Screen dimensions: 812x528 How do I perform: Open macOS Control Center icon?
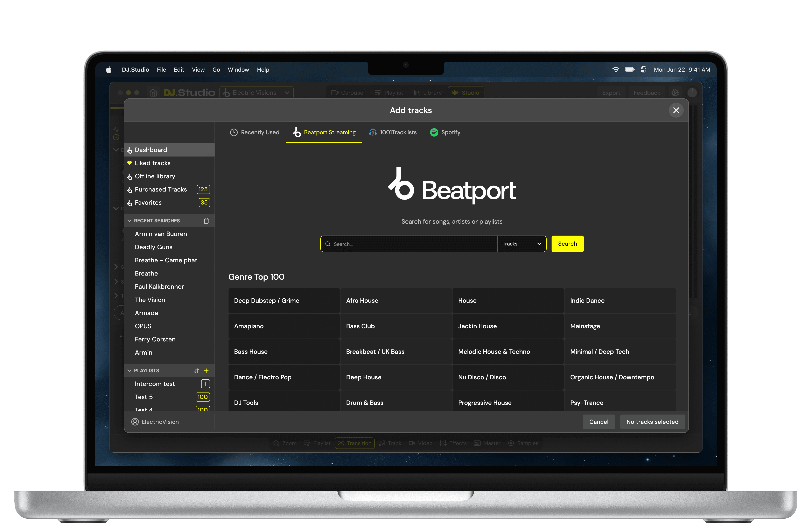tap(643, 70)
